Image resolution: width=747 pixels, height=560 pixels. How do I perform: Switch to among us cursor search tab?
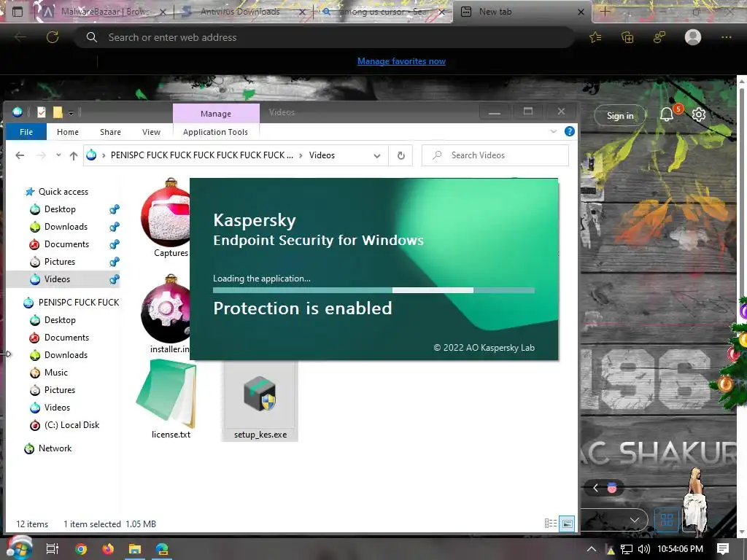[x=384, y=12]
